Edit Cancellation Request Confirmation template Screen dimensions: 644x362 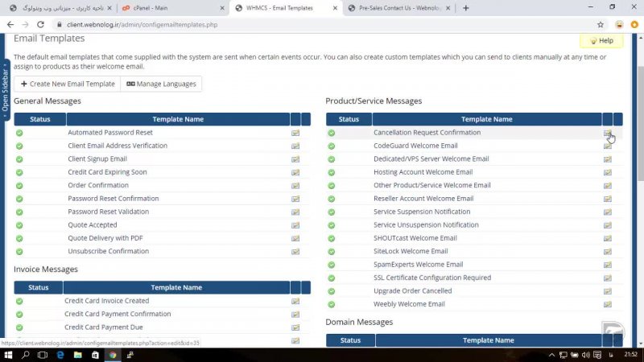click(x=608, y=133)
